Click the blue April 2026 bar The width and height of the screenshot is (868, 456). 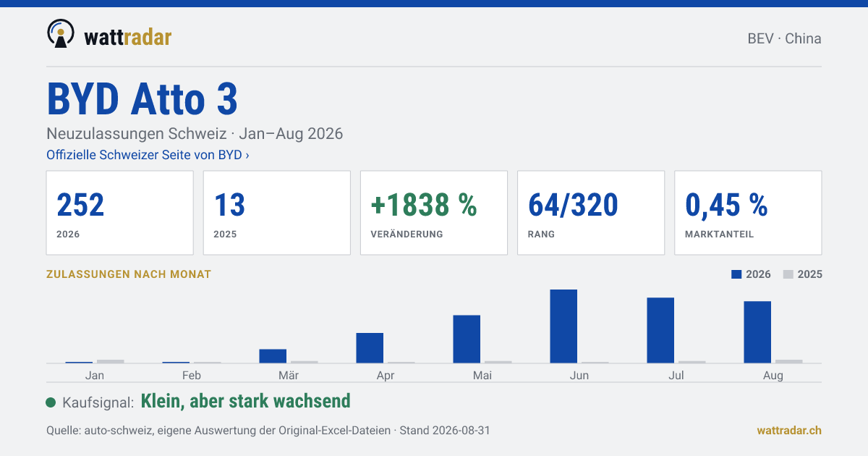pos(370,348)
